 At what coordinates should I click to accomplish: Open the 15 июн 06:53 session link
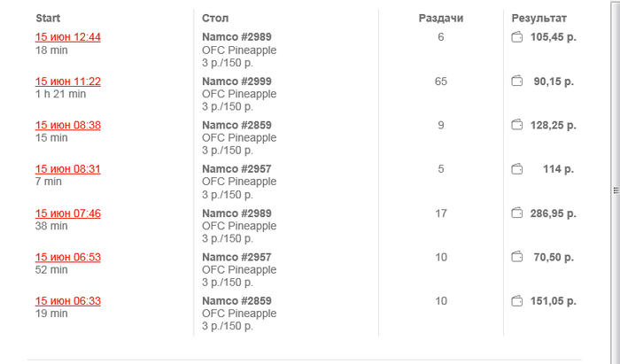coord(68,258)
